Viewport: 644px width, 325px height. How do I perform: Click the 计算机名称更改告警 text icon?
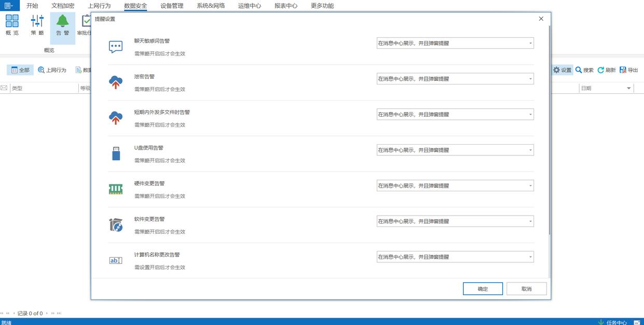coord(116,260)
